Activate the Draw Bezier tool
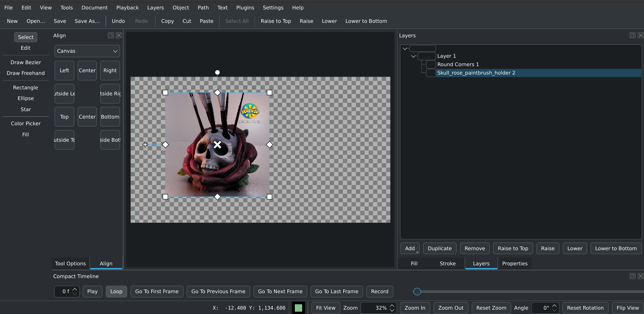Viewport: 644px width, 314px height. (x=26, y=62)
